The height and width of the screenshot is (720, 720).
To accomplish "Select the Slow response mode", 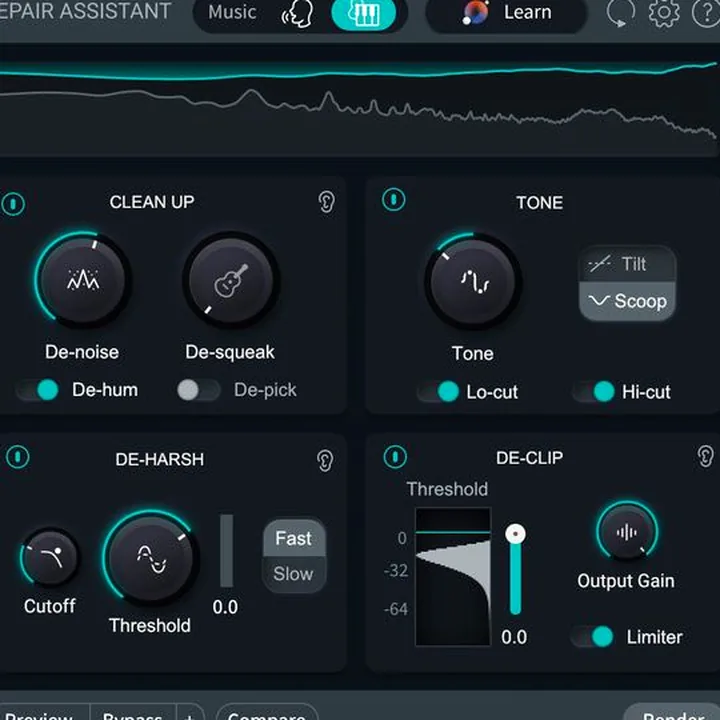I will click(x=294, y=574).
